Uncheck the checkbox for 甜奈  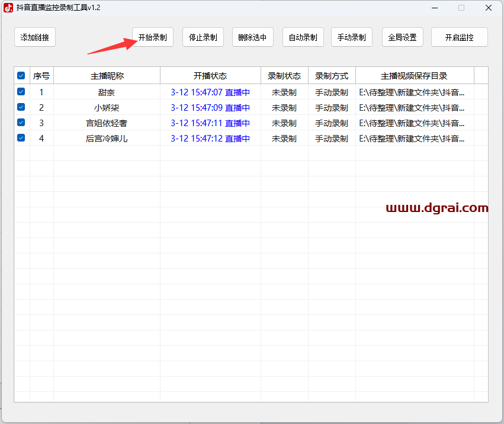(x=21, y=92)
